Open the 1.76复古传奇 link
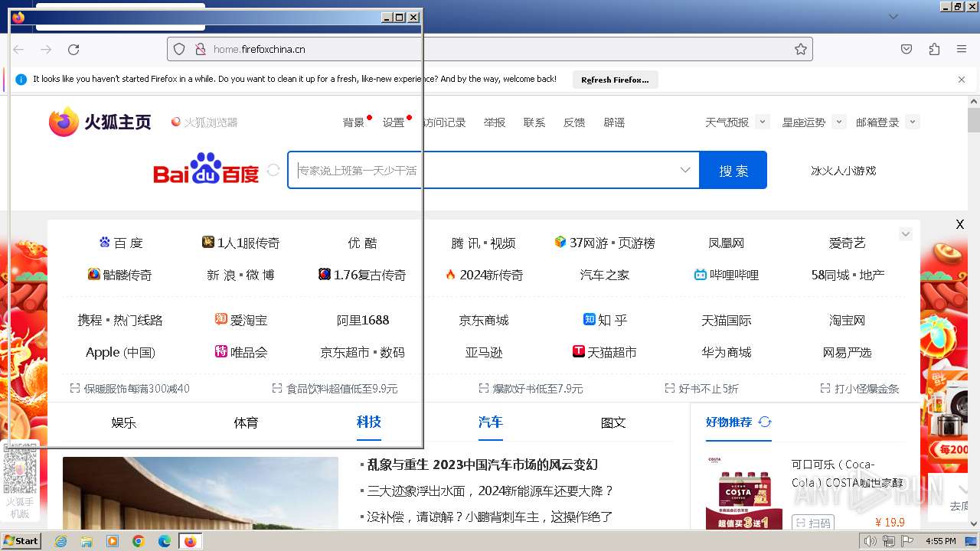Image resolution: width=980 pixels, height=551 pixels. 362,275
